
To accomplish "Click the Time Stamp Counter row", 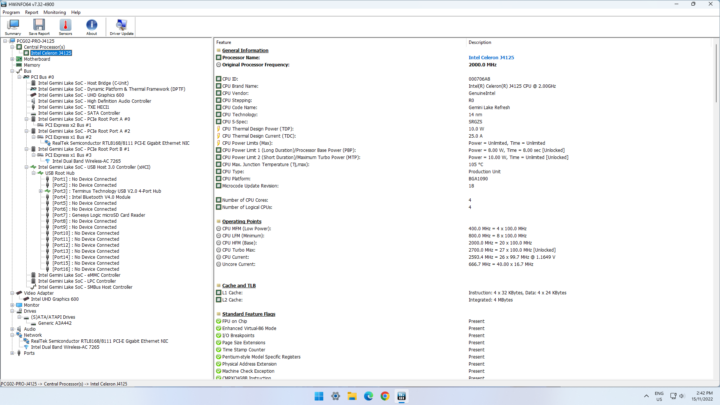I will pos(464,349).
